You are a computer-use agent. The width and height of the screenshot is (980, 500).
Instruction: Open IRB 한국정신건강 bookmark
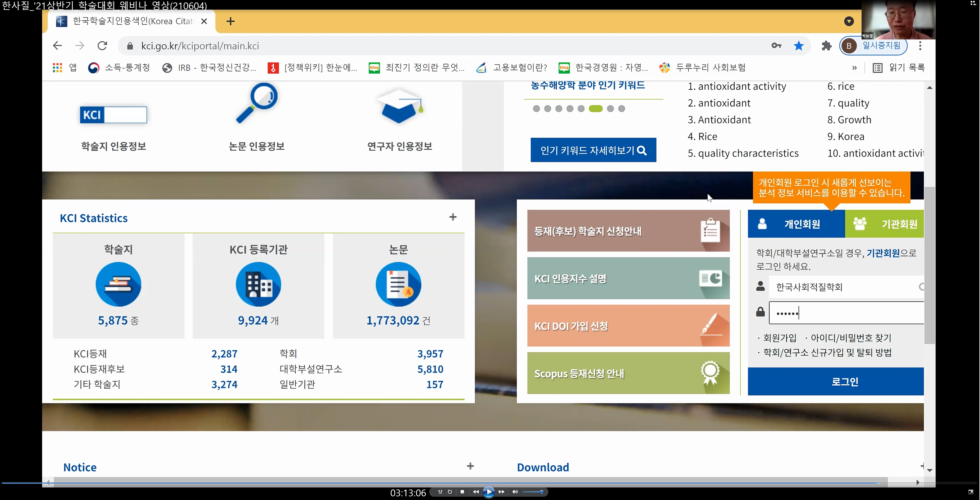pyautogui.click(x=209, y=68)
